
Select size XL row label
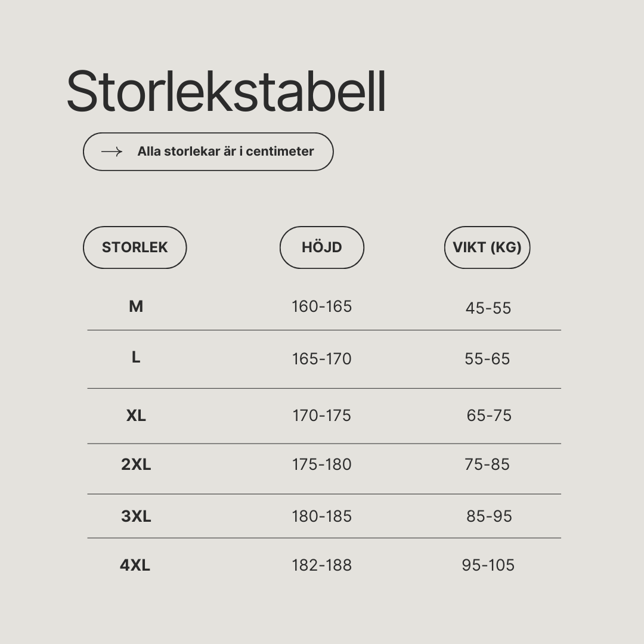[x=136, y=416]
